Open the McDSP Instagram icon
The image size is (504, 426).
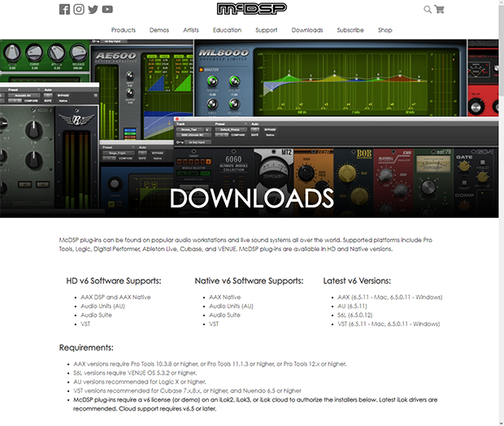click(79, 9)
